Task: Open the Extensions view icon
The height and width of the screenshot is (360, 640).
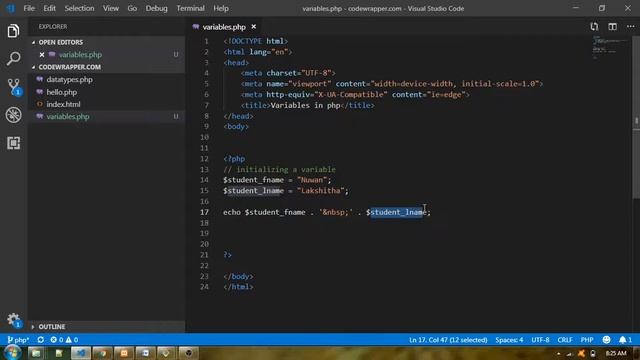Action: point(13,143)
